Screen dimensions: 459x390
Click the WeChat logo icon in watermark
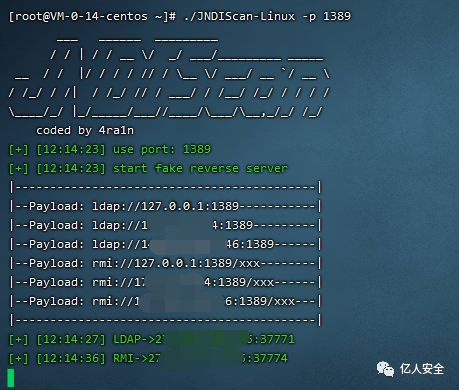385,369
